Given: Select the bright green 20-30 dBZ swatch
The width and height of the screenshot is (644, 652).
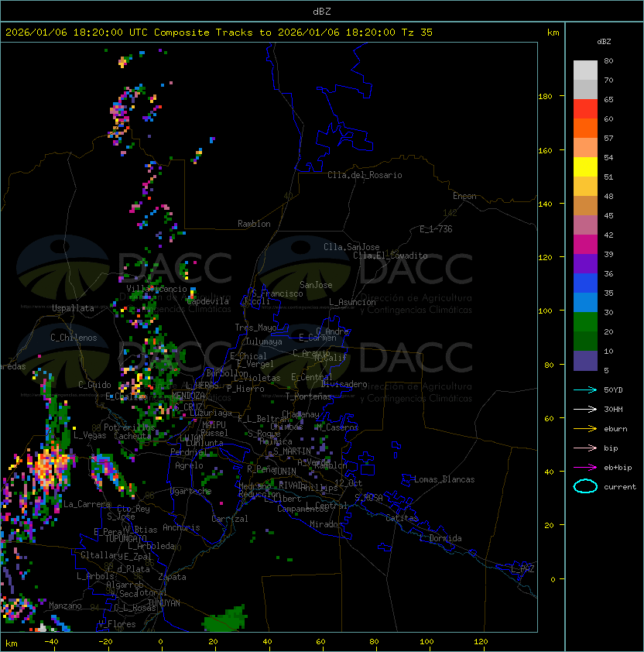Looking at the screenshot, I should click(x=585, y=322).
